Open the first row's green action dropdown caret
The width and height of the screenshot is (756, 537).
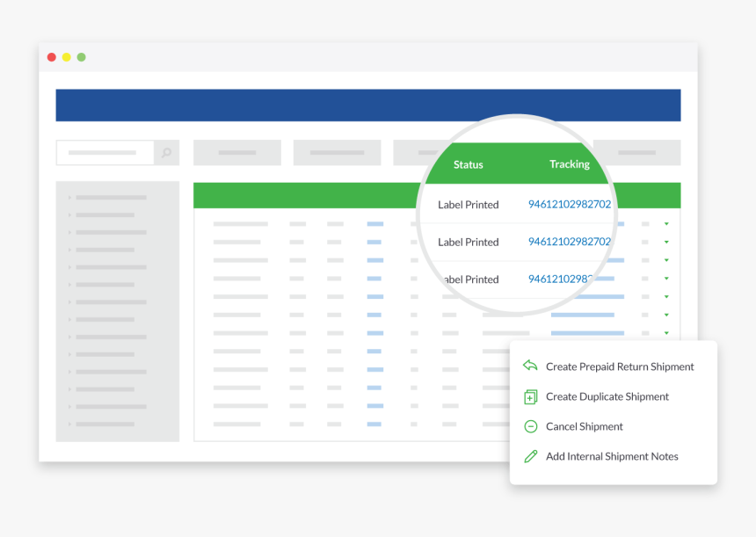click(665, 224)
